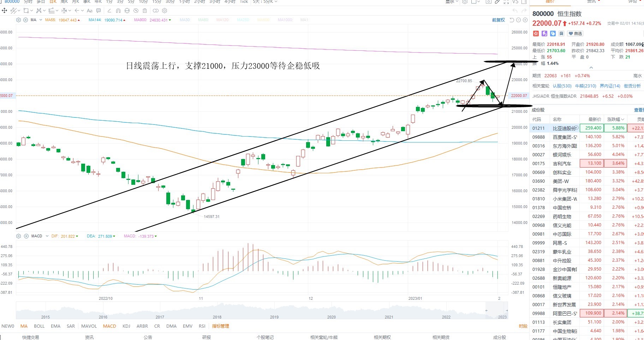Screen dimensions: 644x340
Task: Select the comment bubble annotation tool
Action: pos(99,11)
